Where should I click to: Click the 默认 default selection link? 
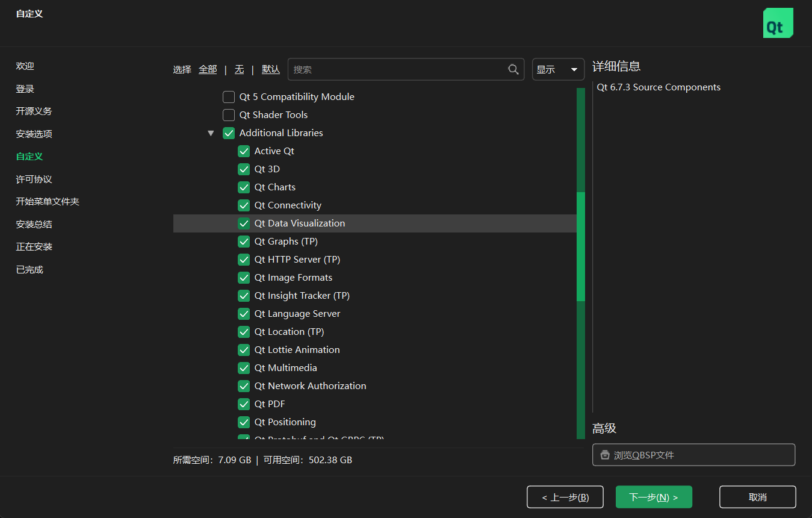click(x=271, y=69)
